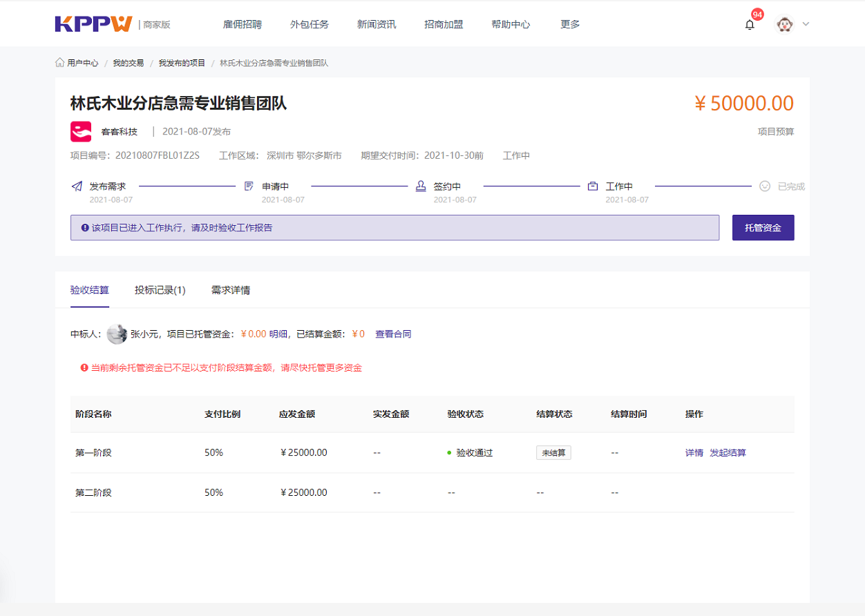This screenshot has width=865, height=616.
Task: Go to 我的交易 breadcrumb
Action: (129, 63)
